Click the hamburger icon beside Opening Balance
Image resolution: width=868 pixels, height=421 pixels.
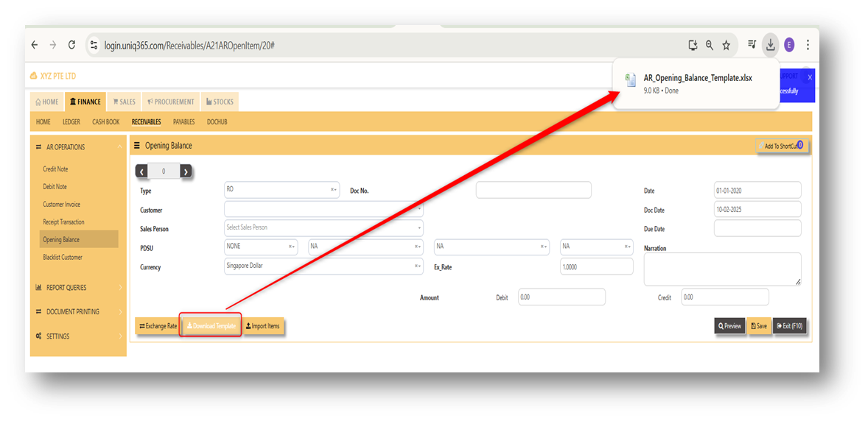(137, 146)
